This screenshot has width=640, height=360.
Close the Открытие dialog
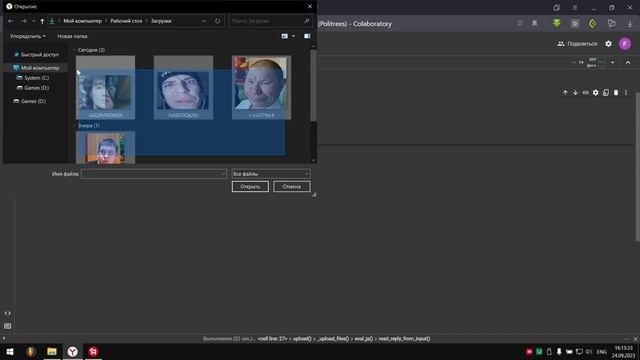tap(310, 6)
